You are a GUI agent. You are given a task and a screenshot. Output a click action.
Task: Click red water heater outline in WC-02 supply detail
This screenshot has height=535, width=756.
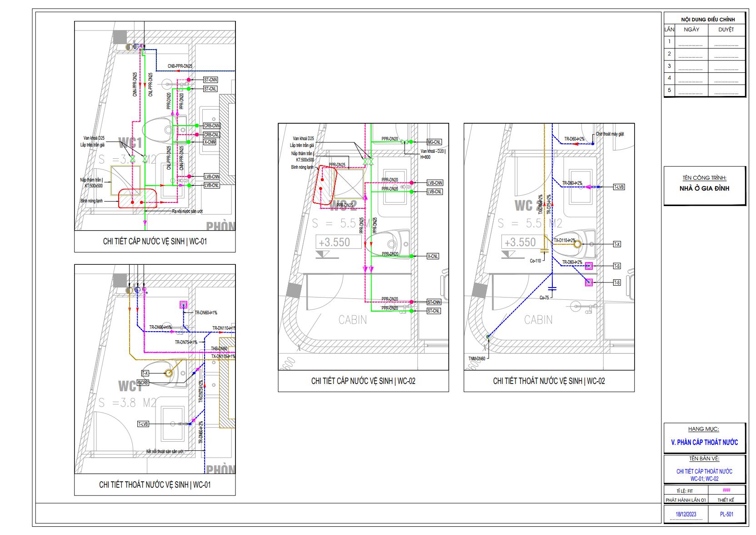point(325,185)
